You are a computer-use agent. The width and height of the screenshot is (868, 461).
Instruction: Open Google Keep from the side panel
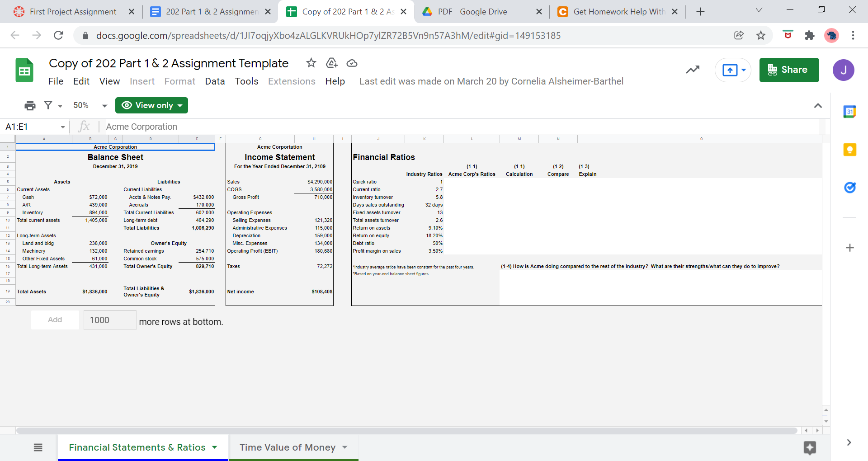[x=850, y=150]
